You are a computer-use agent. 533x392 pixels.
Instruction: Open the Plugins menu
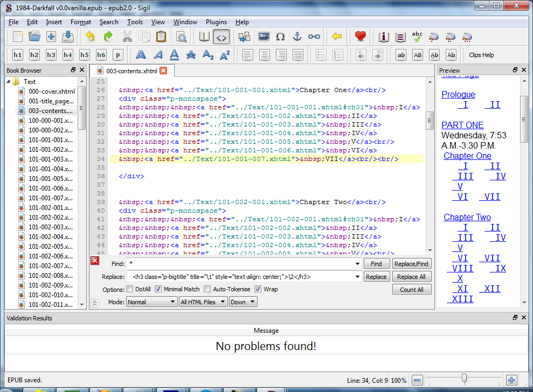(216, 22)
